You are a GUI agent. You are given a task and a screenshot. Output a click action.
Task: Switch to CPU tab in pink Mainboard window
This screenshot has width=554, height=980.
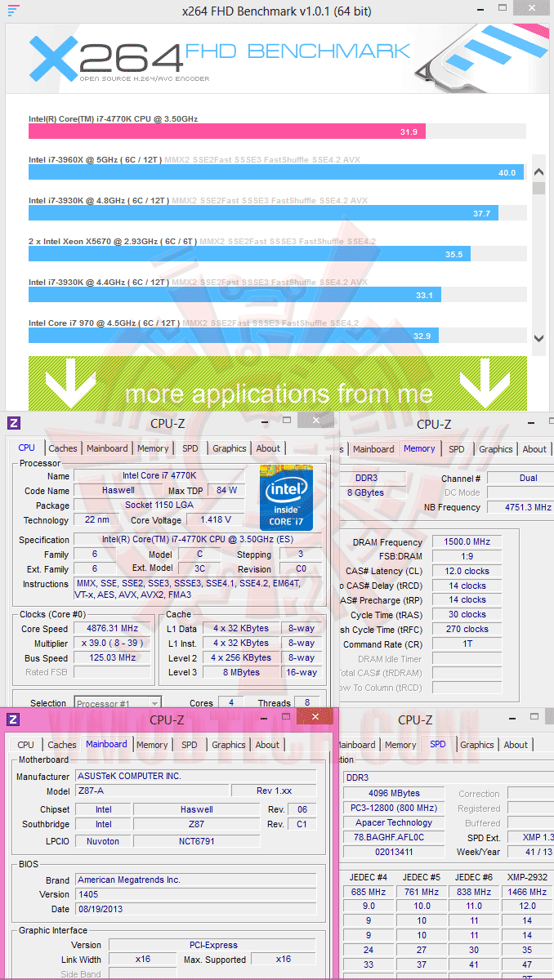tap(26, 745)
